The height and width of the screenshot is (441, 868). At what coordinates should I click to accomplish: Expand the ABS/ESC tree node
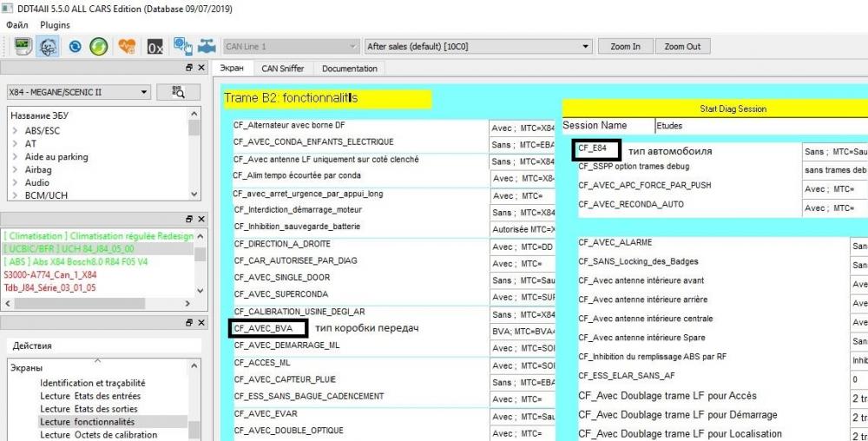[x=15, y=130]
